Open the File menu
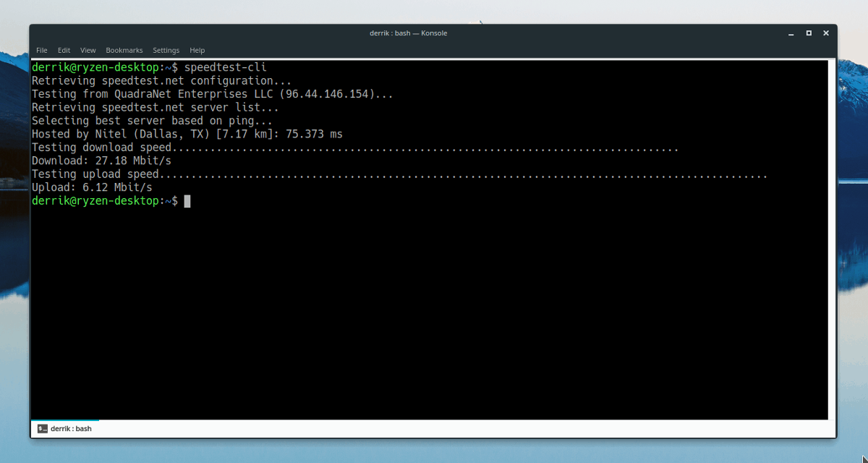 [41, 50]
